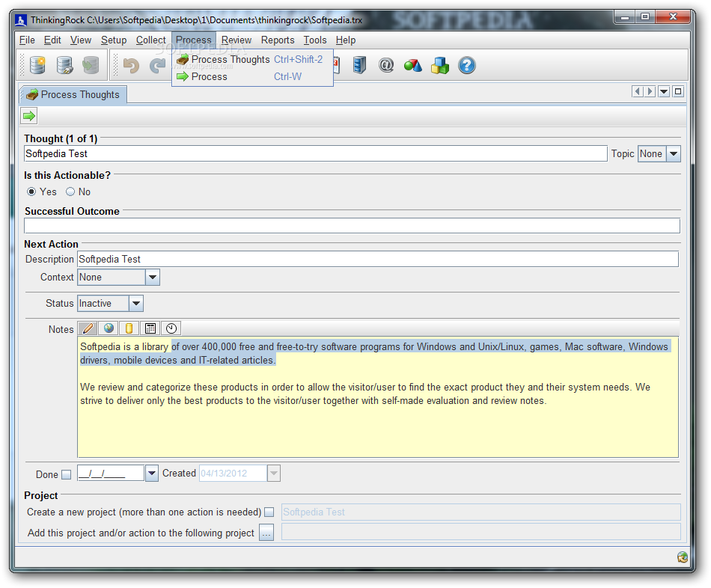Tick the Done checkbox
This screenshot has width=711, height=588.
pos(66,474)
